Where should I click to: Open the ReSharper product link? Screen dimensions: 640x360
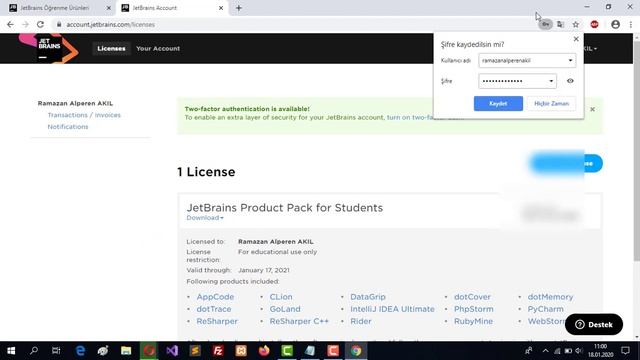(x=217, y=321)
